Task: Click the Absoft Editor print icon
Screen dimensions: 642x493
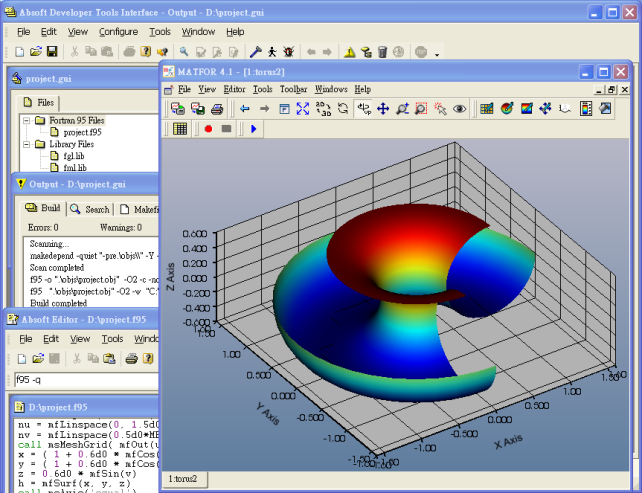Action: coord(131,359)
